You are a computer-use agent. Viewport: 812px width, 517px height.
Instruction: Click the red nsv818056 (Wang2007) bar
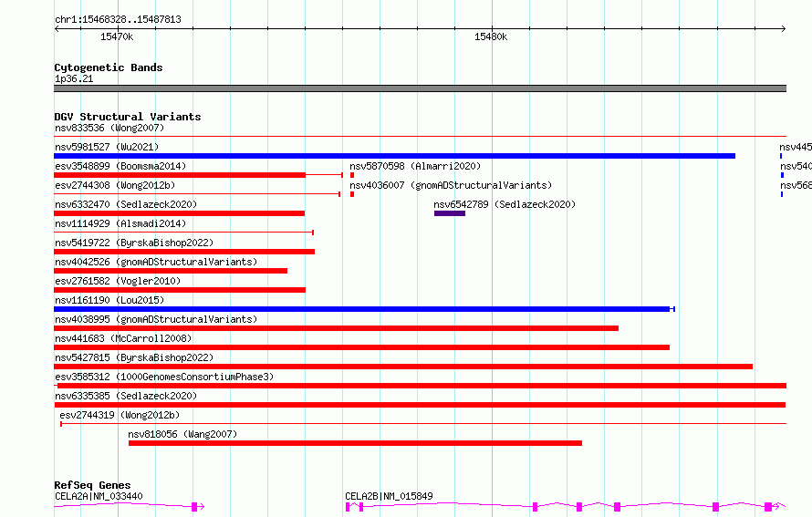click(x=355, y=443)
